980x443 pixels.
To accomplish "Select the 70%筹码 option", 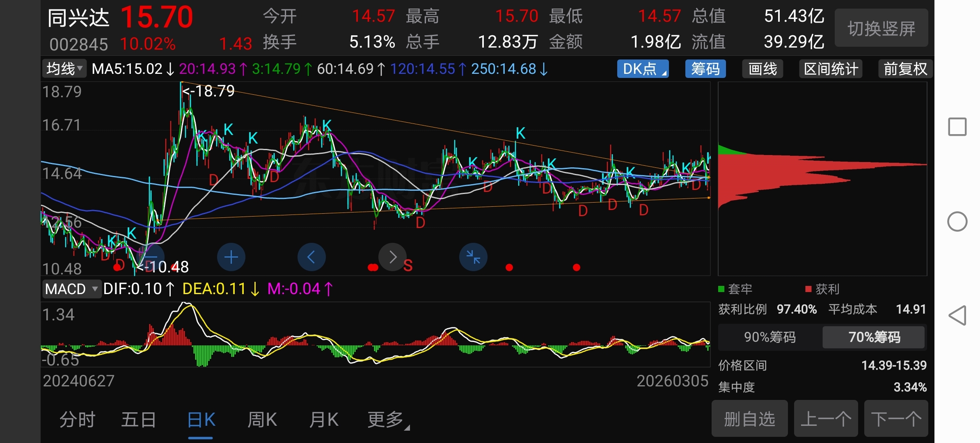I will (874, 337).
